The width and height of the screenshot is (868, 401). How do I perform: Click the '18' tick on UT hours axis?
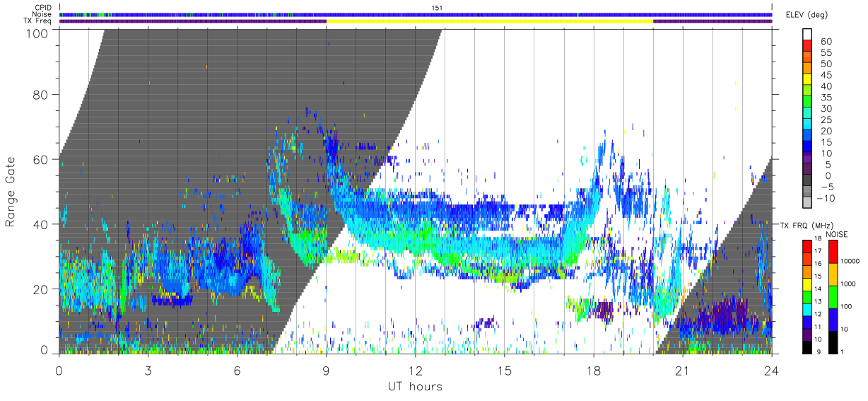[594, 370]
